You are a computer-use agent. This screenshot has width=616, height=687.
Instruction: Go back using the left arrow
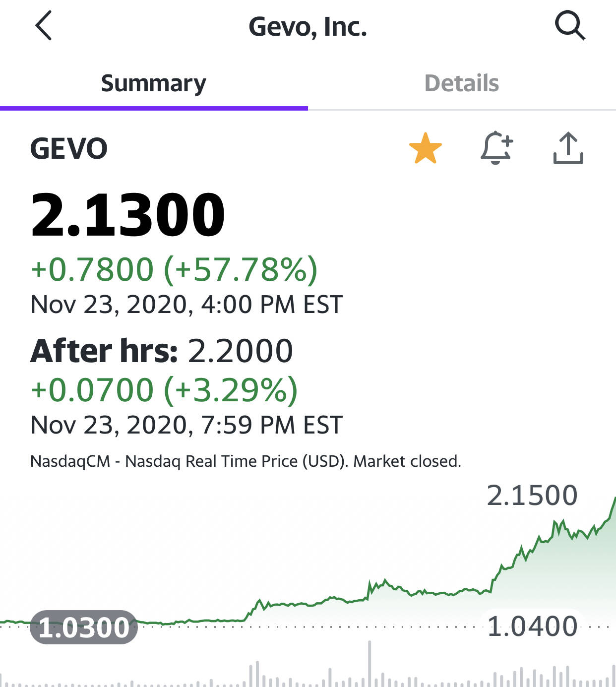[44, 26]
